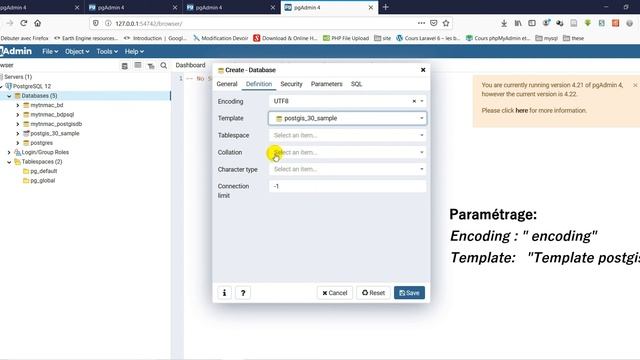Expand the Login/Group Roles node
The width and height of the screenshot is (640, 360).
pyautogui.click(x=9, y=152)
